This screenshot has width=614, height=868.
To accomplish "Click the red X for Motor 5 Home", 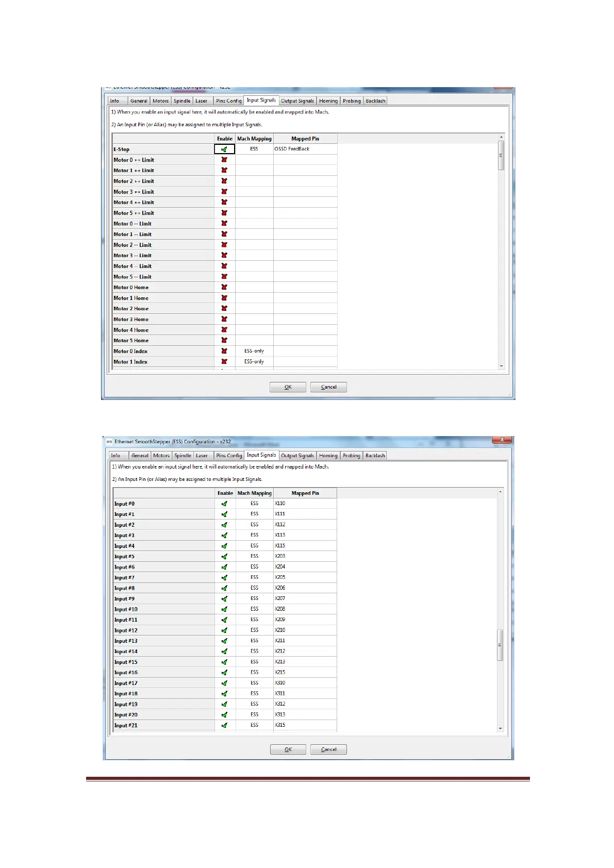I will (224, 340).
